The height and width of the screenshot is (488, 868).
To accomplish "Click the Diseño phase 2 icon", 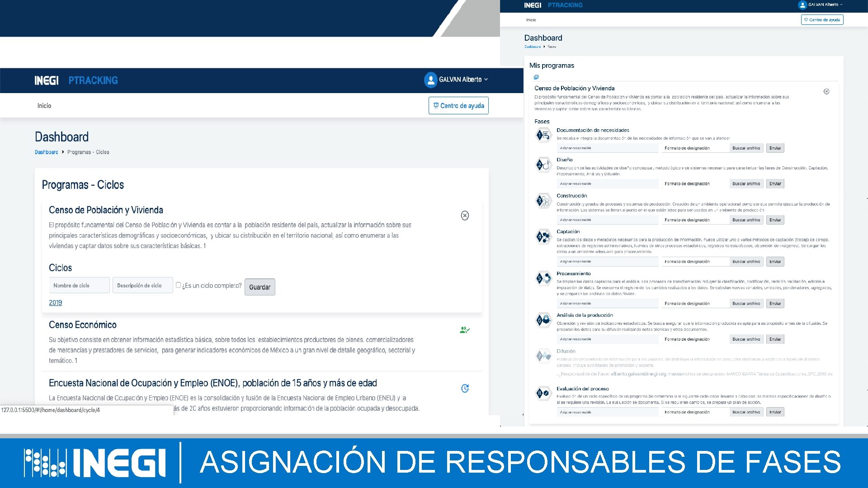I will (543, 165).
